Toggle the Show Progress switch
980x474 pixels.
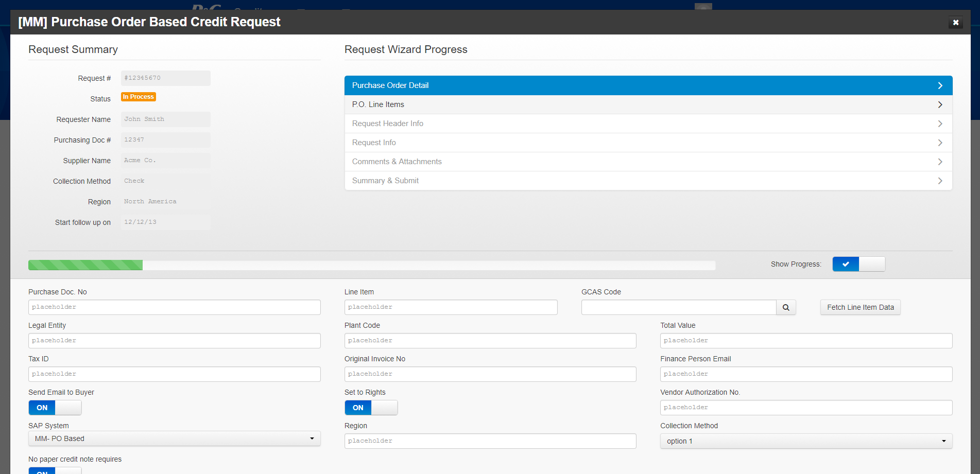[858, 264]
